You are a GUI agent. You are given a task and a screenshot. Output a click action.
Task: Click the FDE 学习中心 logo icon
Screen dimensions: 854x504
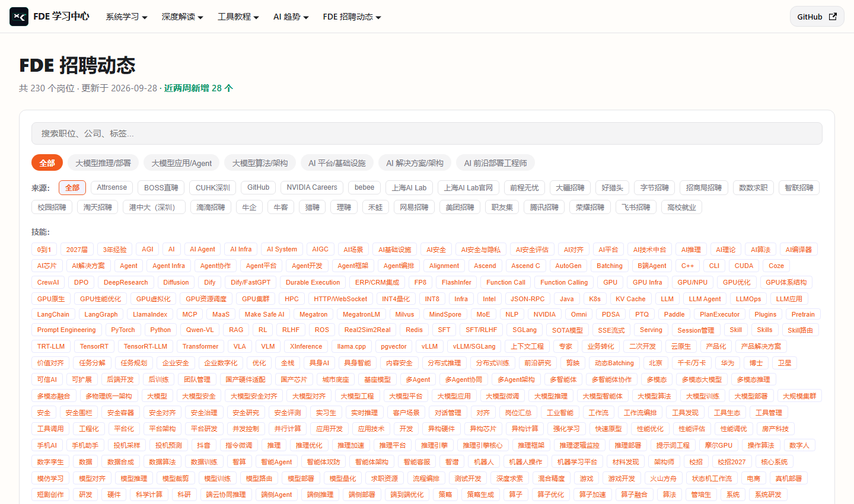click(x=19, y=17)
